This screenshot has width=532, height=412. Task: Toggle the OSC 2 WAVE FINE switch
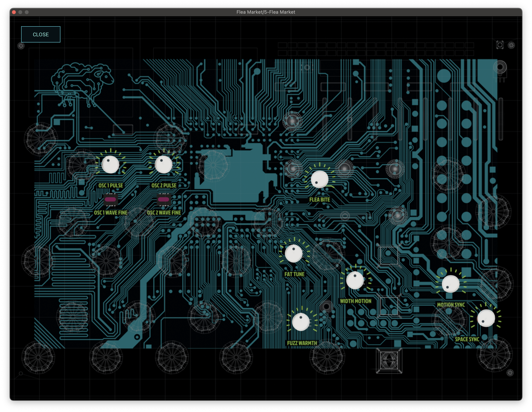164,200
